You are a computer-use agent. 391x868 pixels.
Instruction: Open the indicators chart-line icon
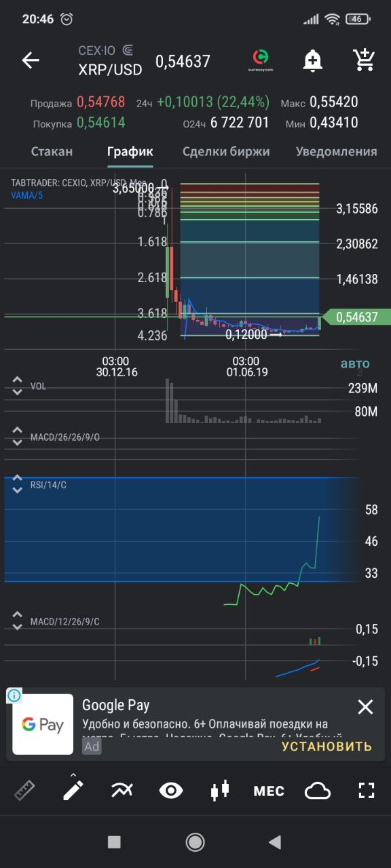click(122, 790)
